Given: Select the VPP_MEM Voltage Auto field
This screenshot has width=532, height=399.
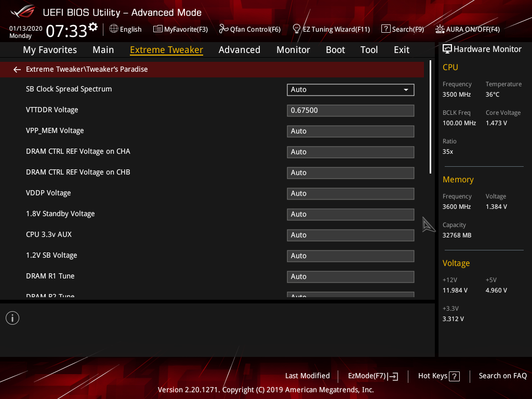Looking at the screenshot, I should (351, 131).
